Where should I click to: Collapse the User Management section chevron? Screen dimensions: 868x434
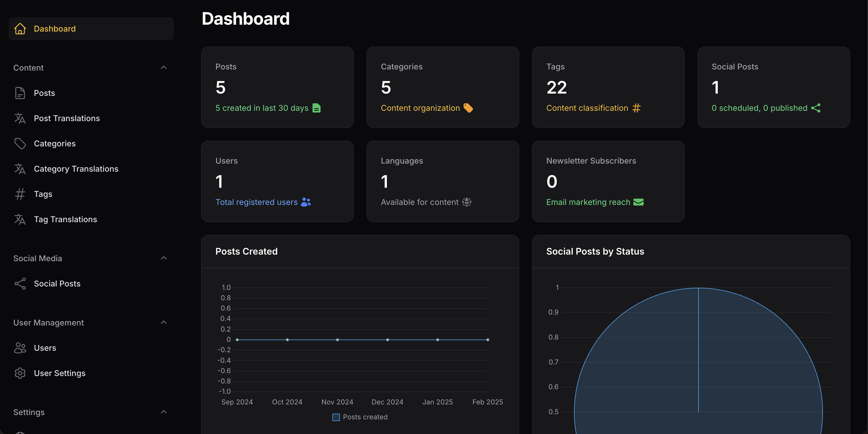click(x=163, y=322)
